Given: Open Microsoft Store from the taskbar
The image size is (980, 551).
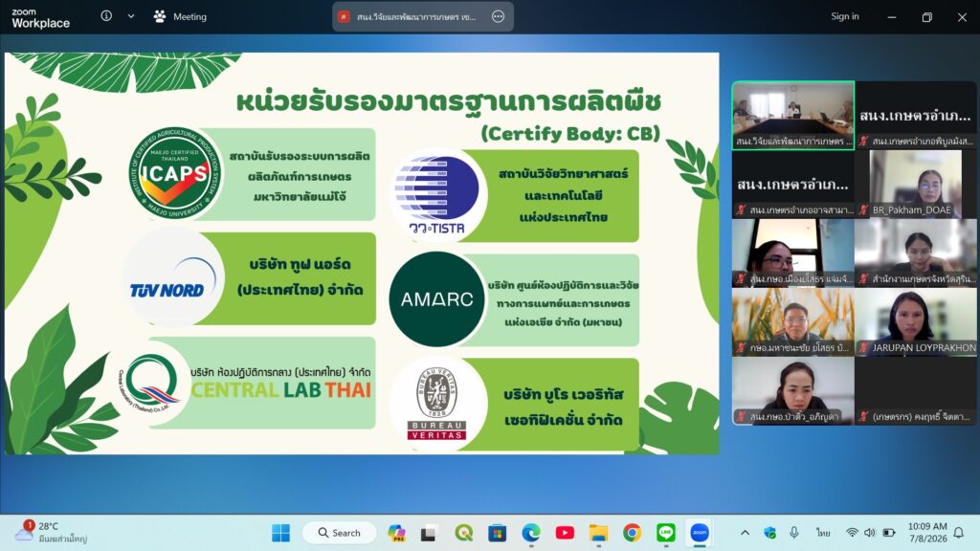Looking at the screenshot, I should 498,533.
